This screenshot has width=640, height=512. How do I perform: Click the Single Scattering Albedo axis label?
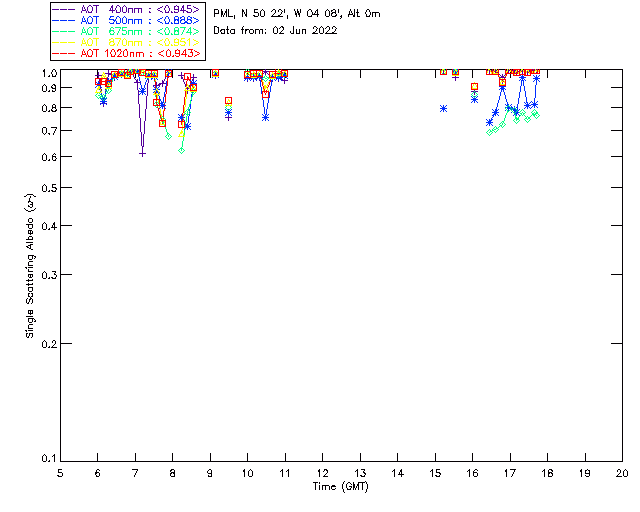click(x=31, y=265)
